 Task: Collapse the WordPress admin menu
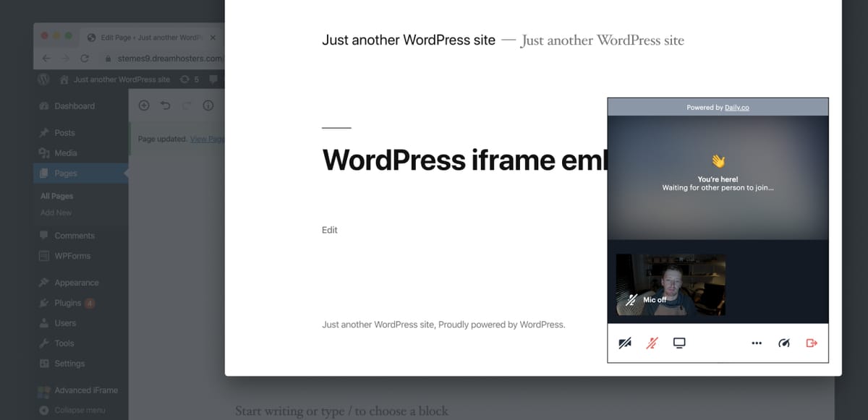click(x=80, y=410)
